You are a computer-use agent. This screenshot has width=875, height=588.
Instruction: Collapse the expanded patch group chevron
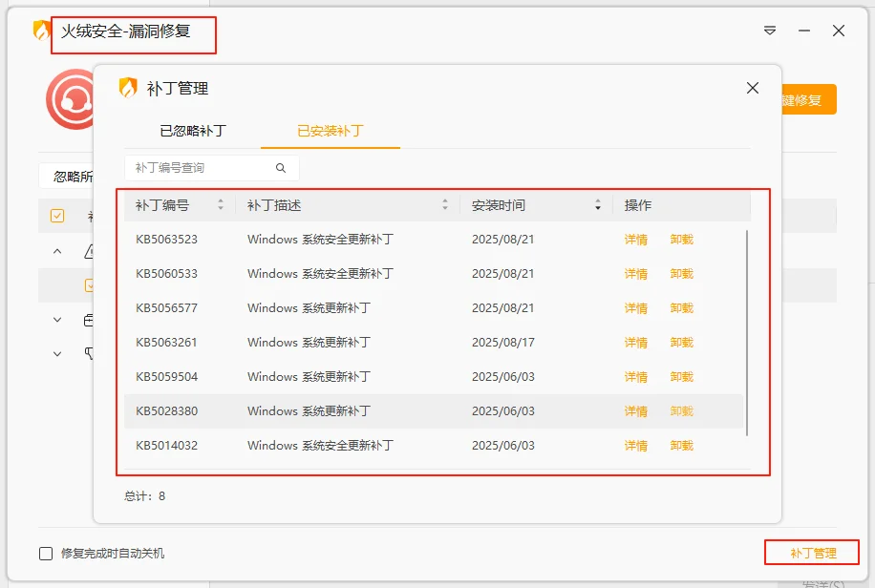point(56,249)
